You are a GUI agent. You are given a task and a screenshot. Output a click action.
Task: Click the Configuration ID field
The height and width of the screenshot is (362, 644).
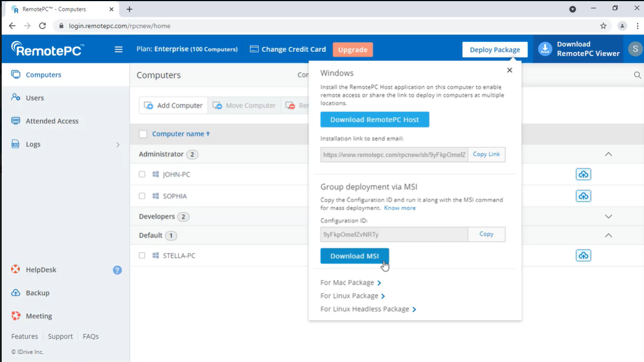pos(394,234)
